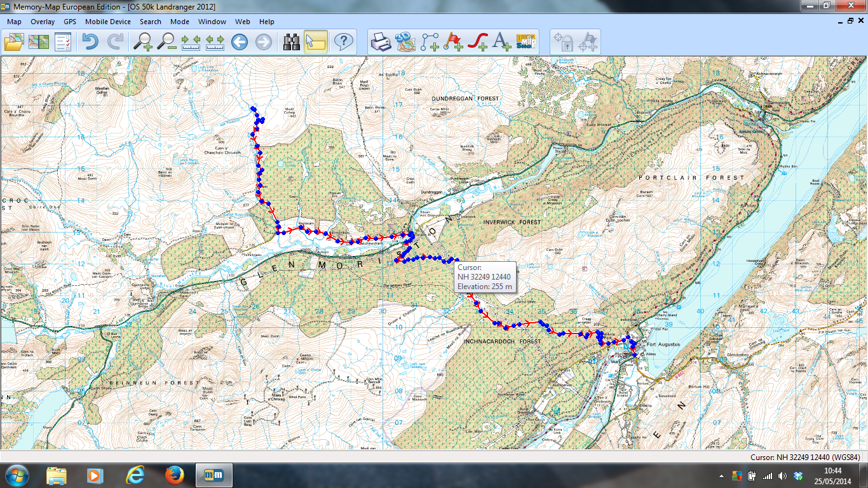Click the GPS follow-position lock icon

(588, 42)
